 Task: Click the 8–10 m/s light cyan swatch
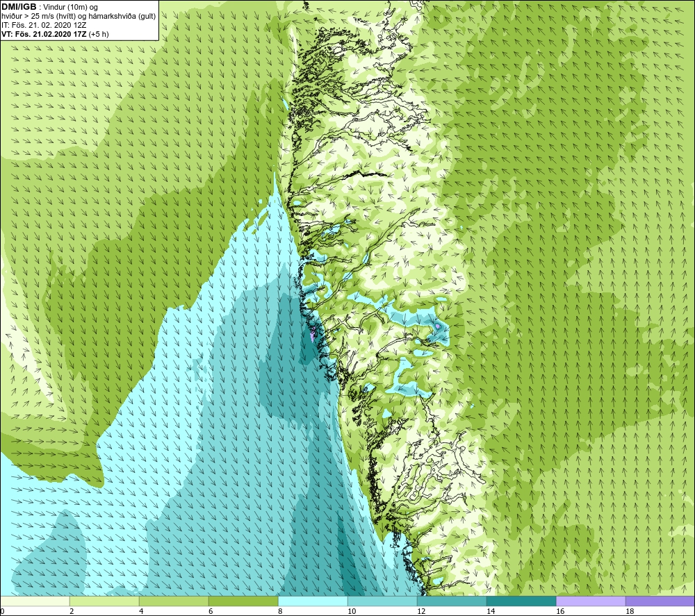point(313,601)
